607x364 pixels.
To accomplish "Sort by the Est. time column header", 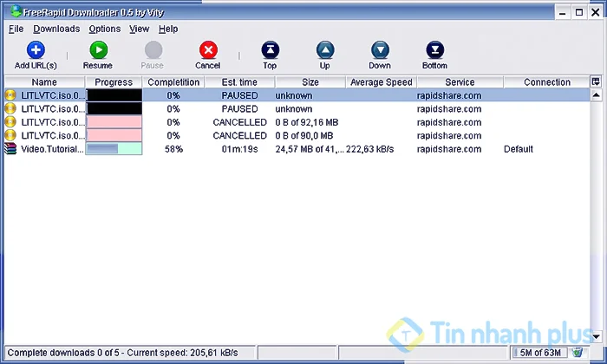I will point(239,82).
